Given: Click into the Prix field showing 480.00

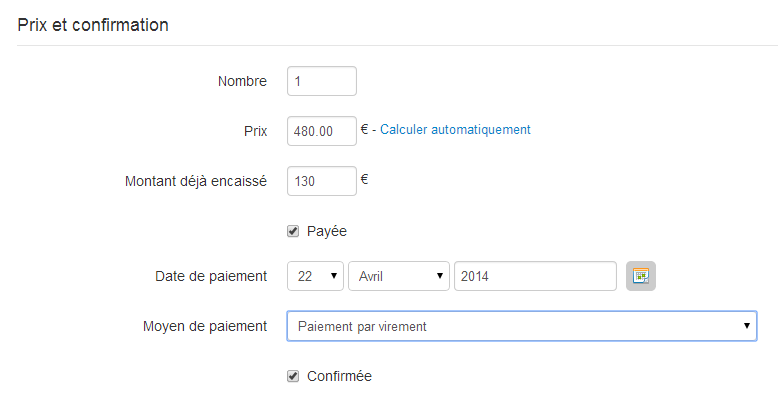Looking at the screenshot, I should point(322,131).
